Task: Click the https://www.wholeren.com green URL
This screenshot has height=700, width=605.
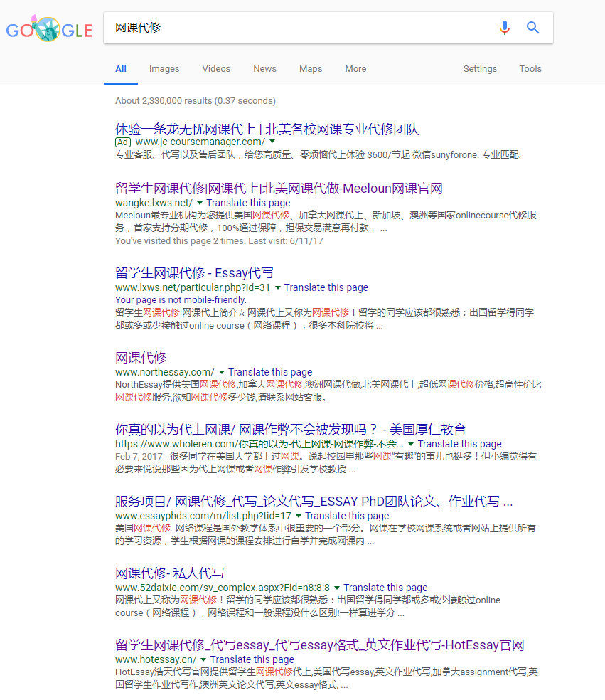Action: pos(259,444)
